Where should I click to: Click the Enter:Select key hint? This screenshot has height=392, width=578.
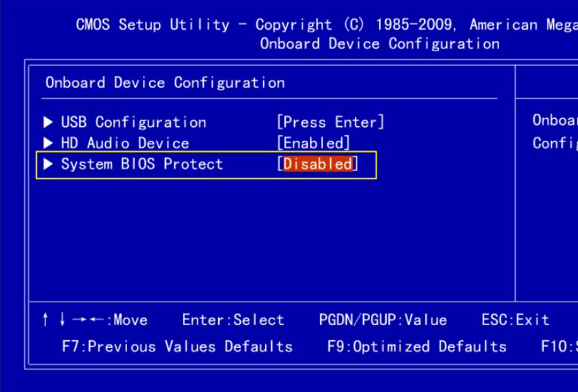point(233,320)
